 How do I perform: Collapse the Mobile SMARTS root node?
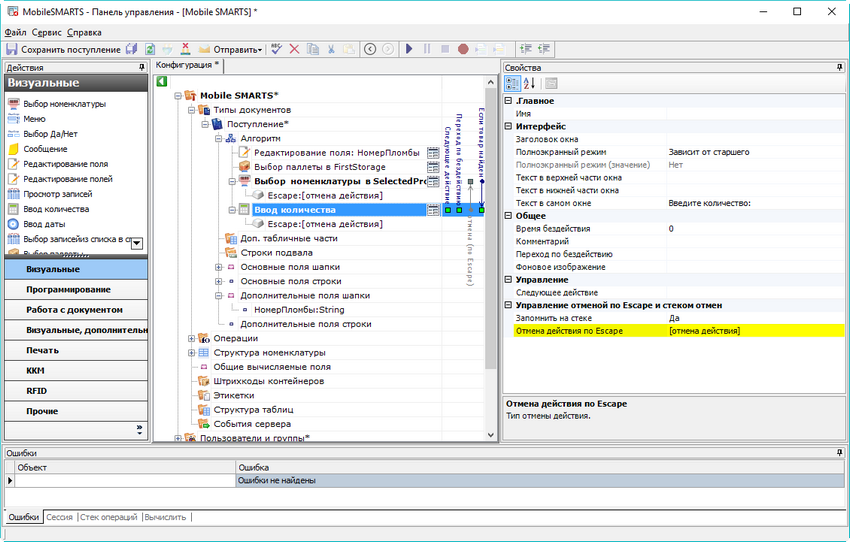coord(178,96)
